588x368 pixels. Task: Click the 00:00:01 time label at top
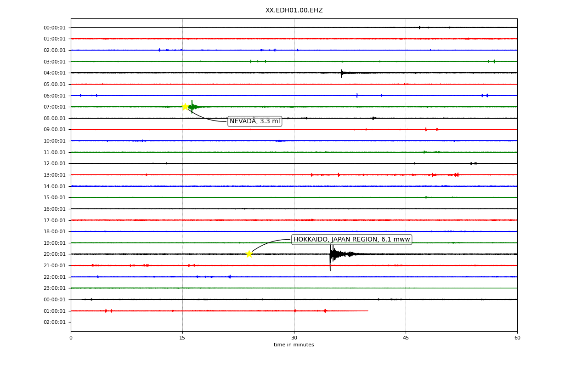(x=55, y=28)
